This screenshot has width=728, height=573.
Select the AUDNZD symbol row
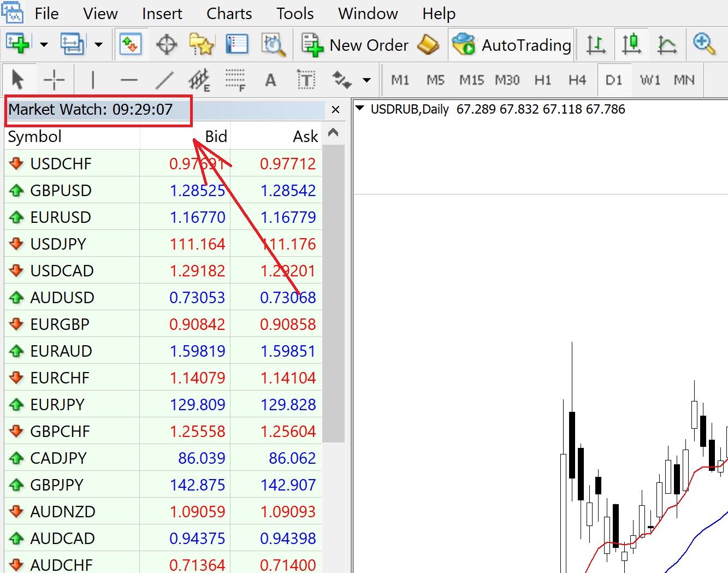pos(163,511)
